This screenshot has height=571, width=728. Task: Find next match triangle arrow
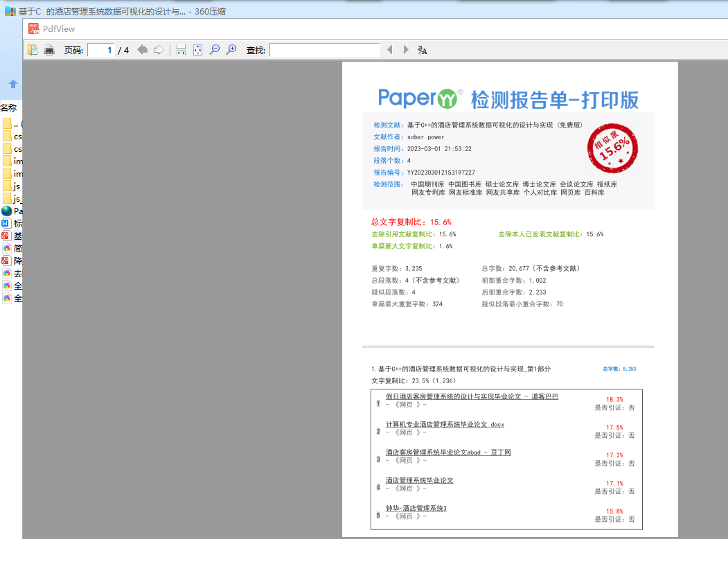tap(406, 50)
